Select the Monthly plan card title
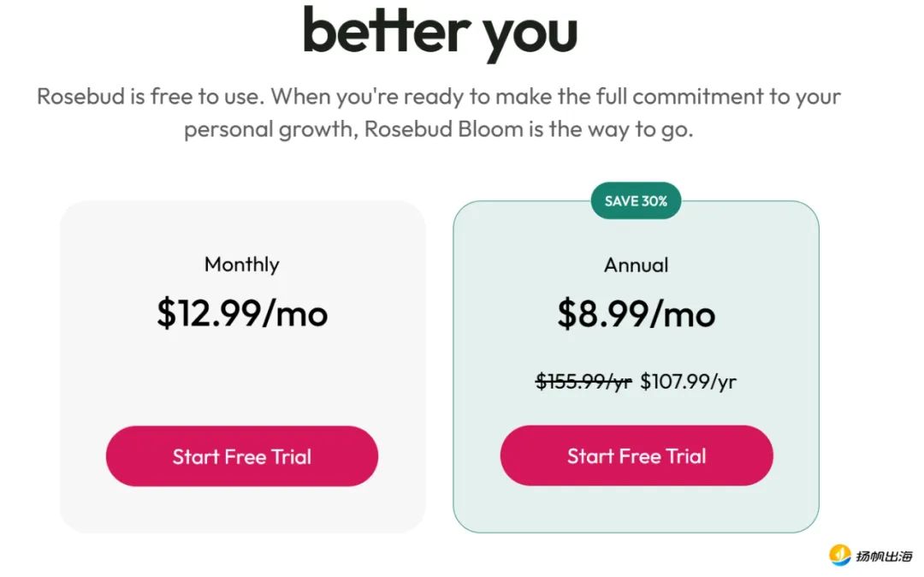The width and height of the screenshot is (924, 577). click(x=241, y=265)
